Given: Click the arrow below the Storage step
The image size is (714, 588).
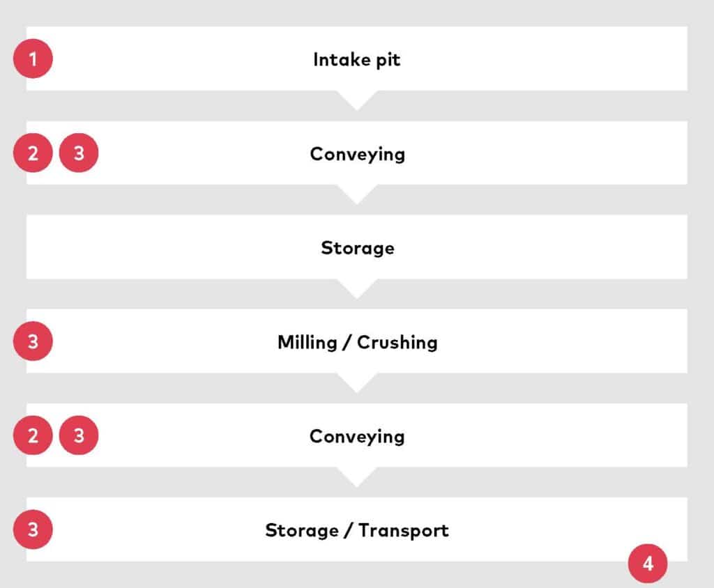Looking at the screenshot, I should point(357,288).
